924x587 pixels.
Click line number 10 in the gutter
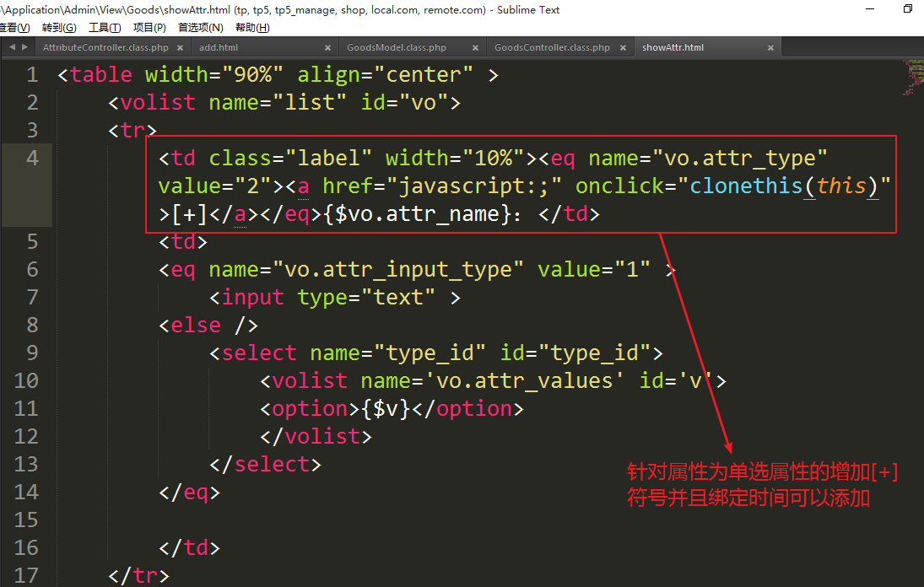click(x=27, y=380)
